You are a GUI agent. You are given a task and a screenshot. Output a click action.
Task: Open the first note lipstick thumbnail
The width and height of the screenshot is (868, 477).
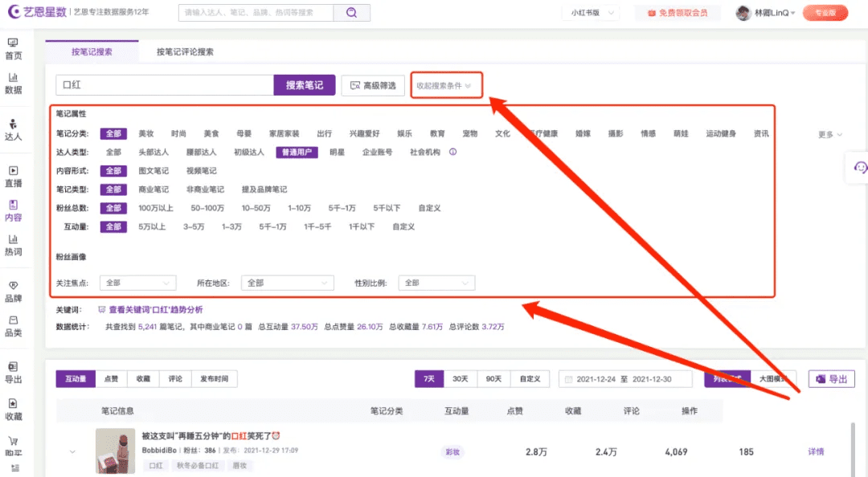tap(115, 451)
